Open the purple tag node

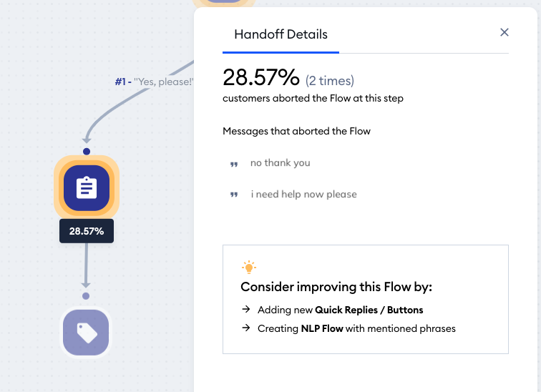(86, 333)
